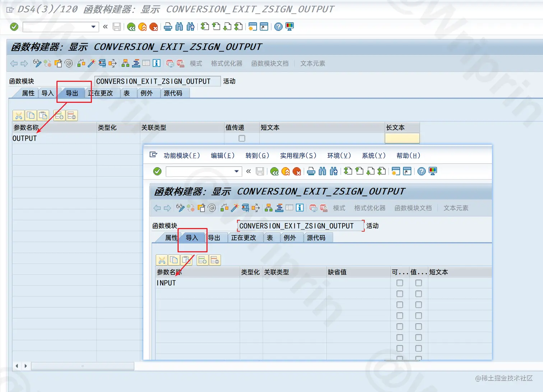543x392 pixels.
Task: Click the green Back arrow icon
Action: coord(131,27)
